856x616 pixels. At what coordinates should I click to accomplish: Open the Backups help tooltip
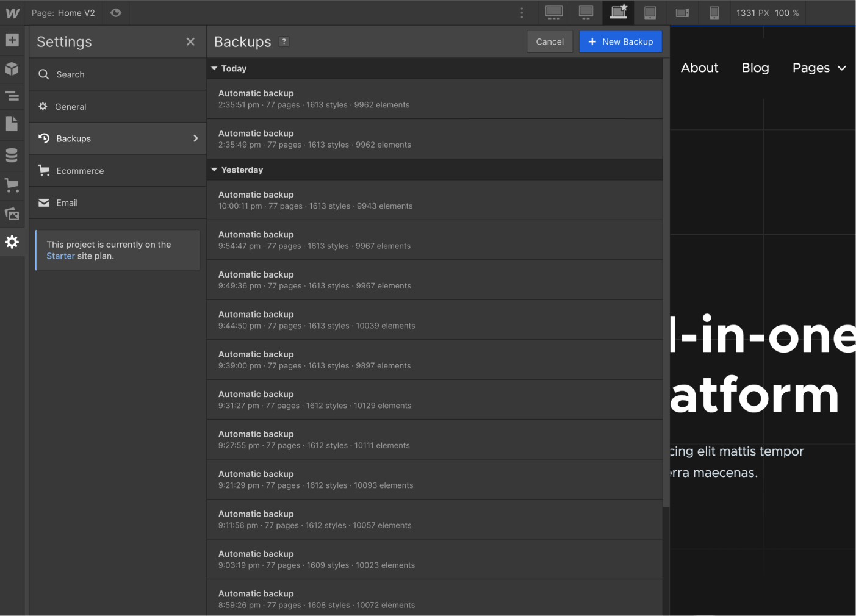click(x=283, y=41)
